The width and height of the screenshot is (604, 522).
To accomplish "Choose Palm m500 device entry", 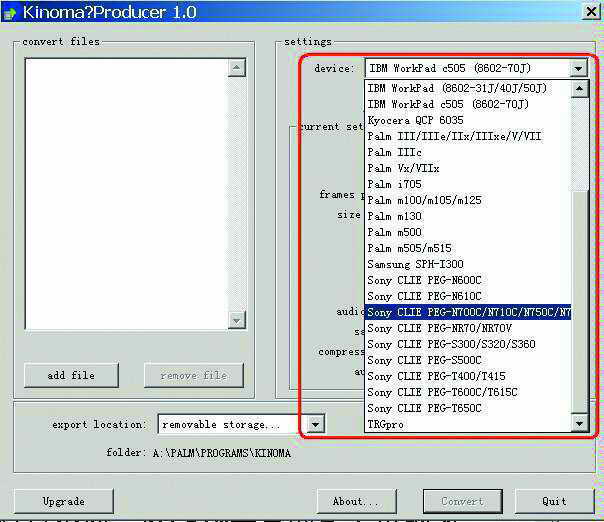I will [x=394, y=232].
